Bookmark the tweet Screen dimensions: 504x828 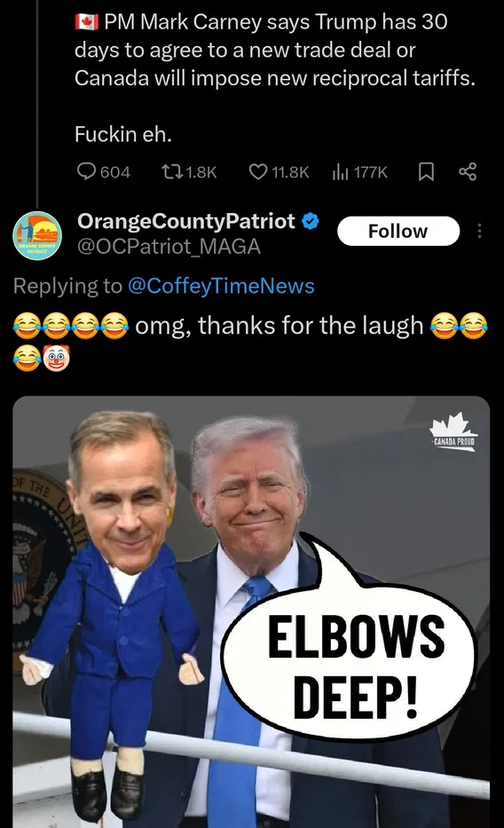click(426, 171)
